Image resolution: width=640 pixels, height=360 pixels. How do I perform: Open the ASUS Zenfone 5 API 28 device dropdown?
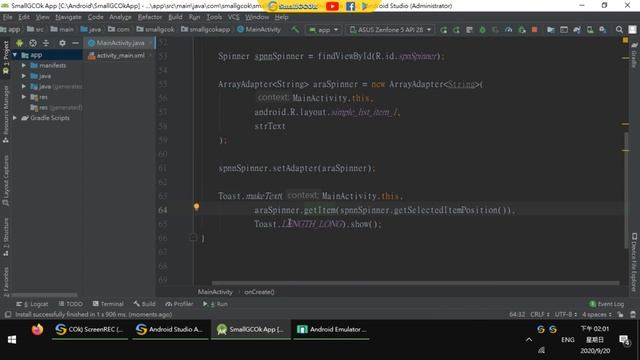pyautogui.click(x=390, y=30)
